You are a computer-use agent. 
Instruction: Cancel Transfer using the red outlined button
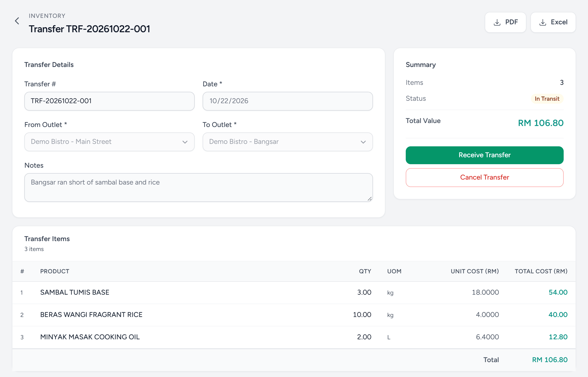tap(484, 177)
